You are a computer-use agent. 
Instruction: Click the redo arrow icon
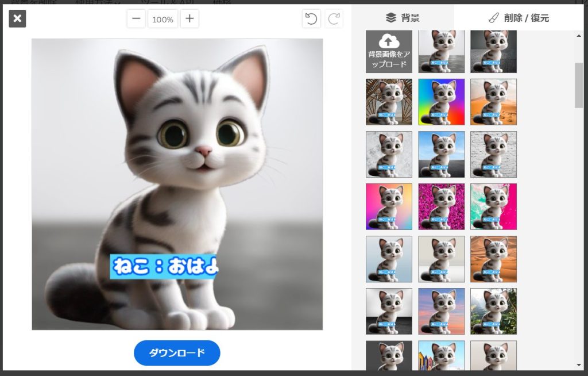(x=334, y=19)
